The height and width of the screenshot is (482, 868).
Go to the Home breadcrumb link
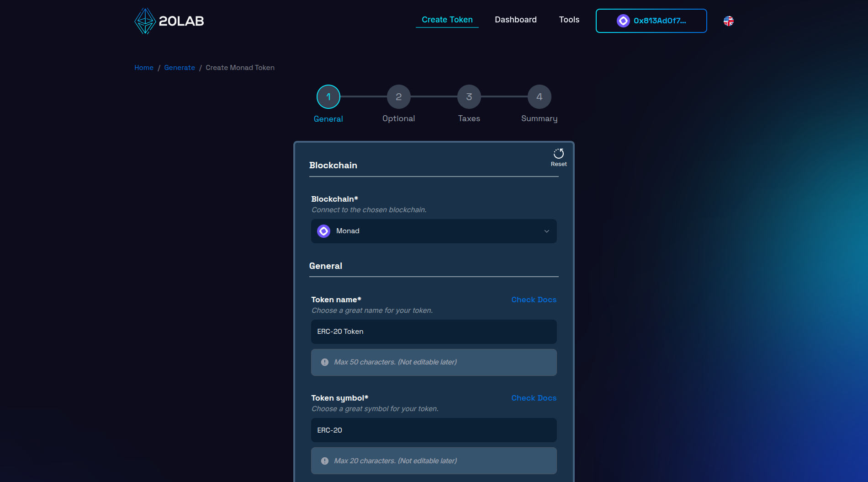pyautogui.click(x=143, y=68)
